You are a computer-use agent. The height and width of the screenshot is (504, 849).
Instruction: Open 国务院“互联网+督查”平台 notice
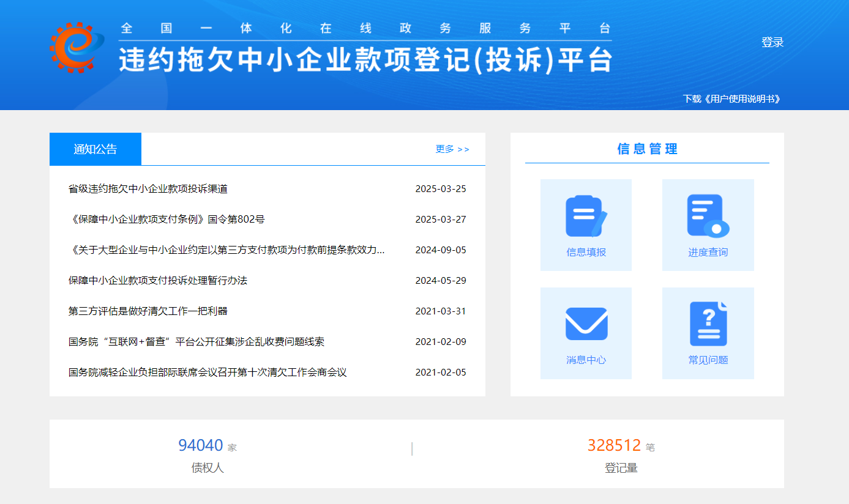(196, 342)
